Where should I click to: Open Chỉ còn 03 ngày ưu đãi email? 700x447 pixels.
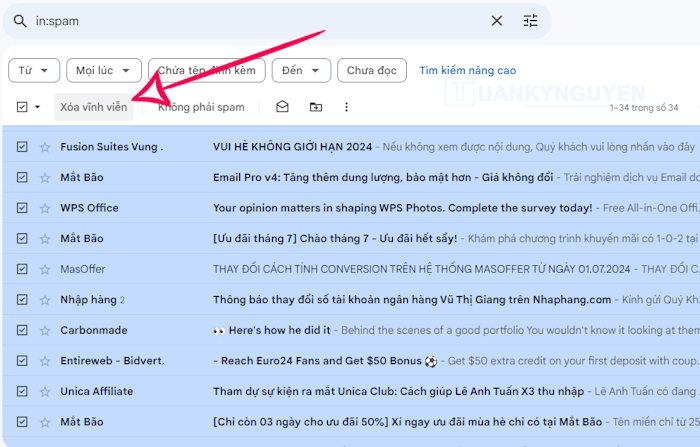point(408,422)
